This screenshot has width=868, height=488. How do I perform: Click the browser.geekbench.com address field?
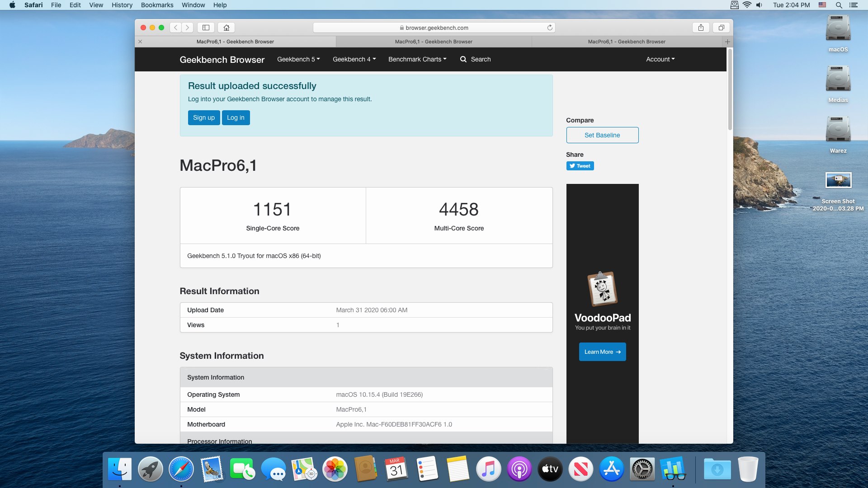tap(434, 28)
